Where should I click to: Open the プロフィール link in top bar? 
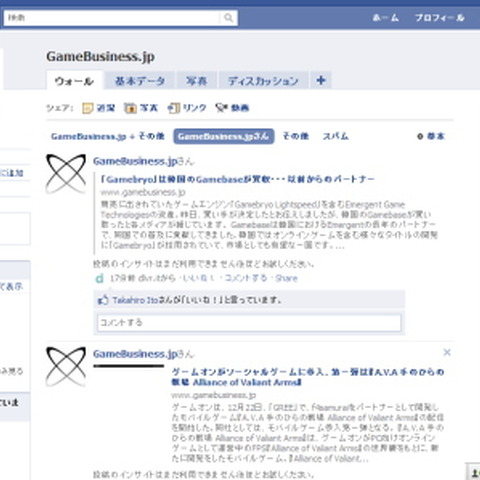pos(440,18)
